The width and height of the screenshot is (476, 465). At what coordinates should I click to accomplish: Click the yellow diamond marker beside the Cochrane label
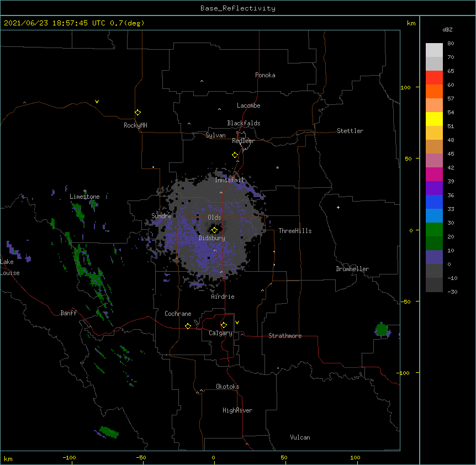tap(188, 326)
